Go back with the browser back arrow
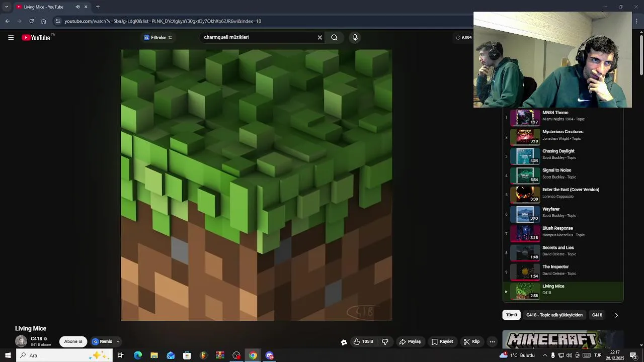This screenshot has height=362, width=644. [7, 21]
